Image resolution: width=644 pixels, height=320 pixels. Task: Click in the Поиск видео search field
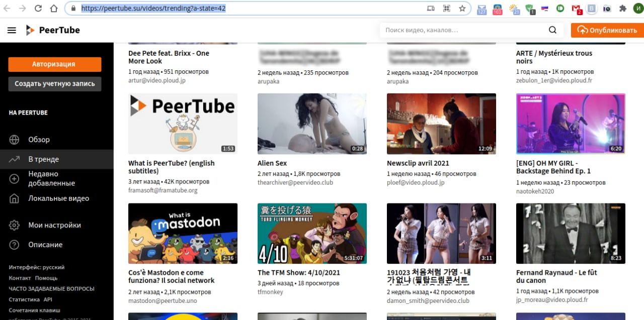click(x=463, y=30)
